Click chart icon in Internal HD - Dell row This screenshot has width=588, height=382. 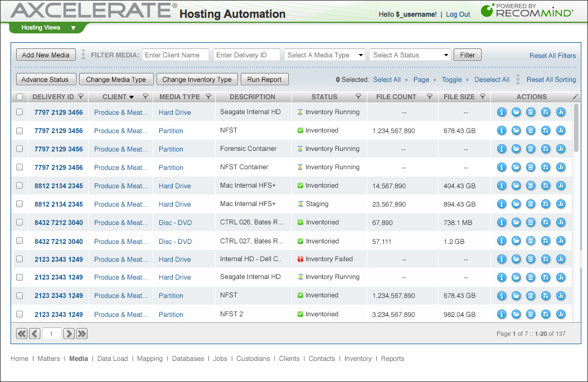point(561,259)
